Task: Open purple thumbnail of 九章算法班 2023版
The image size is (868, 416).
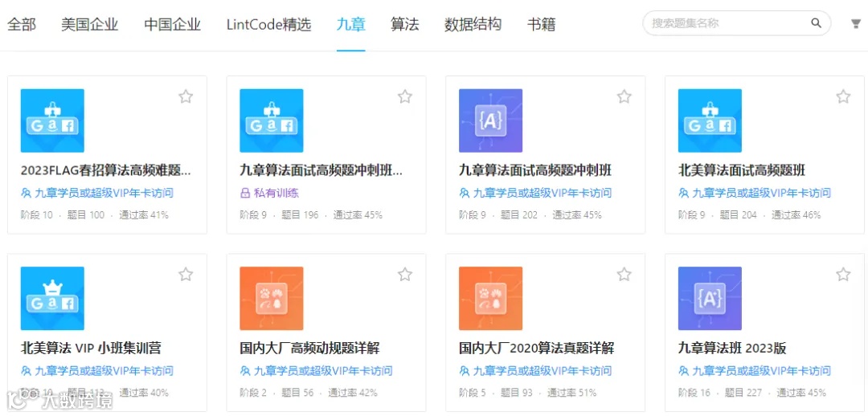Action: pos(710,298)
